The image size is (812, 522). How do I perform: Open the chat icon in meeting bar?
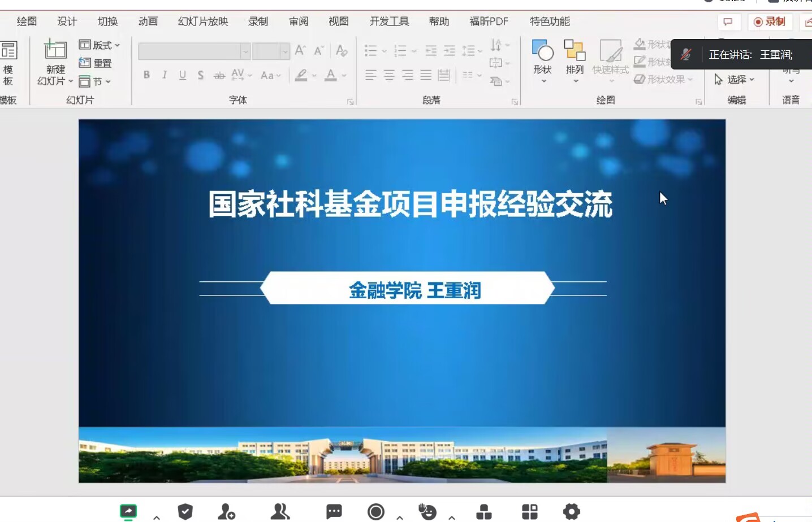334,512
